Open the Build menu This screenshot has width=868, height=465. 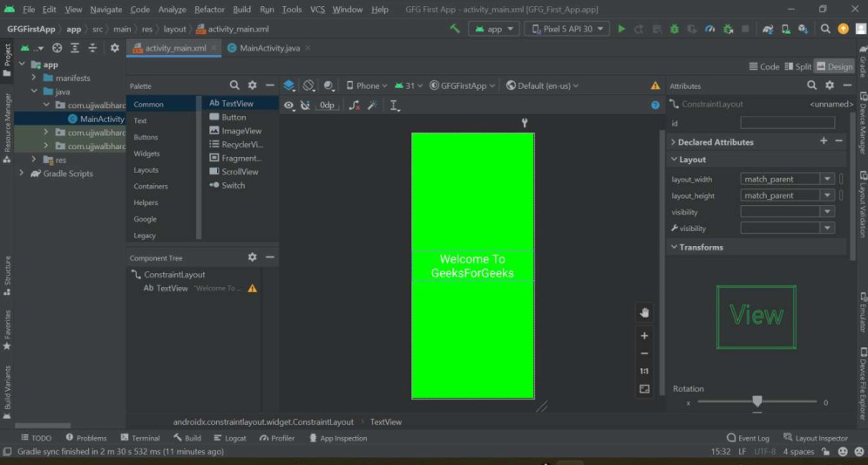[x=241, y=10]
